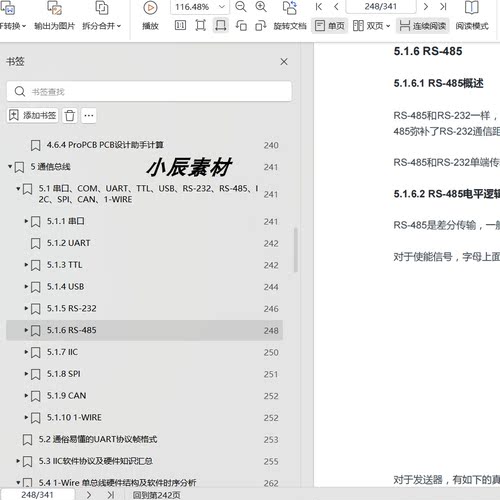Add a bookmark with 添加书签 button
This screenshot has width=500, height=500.
[x=33, y=115]
